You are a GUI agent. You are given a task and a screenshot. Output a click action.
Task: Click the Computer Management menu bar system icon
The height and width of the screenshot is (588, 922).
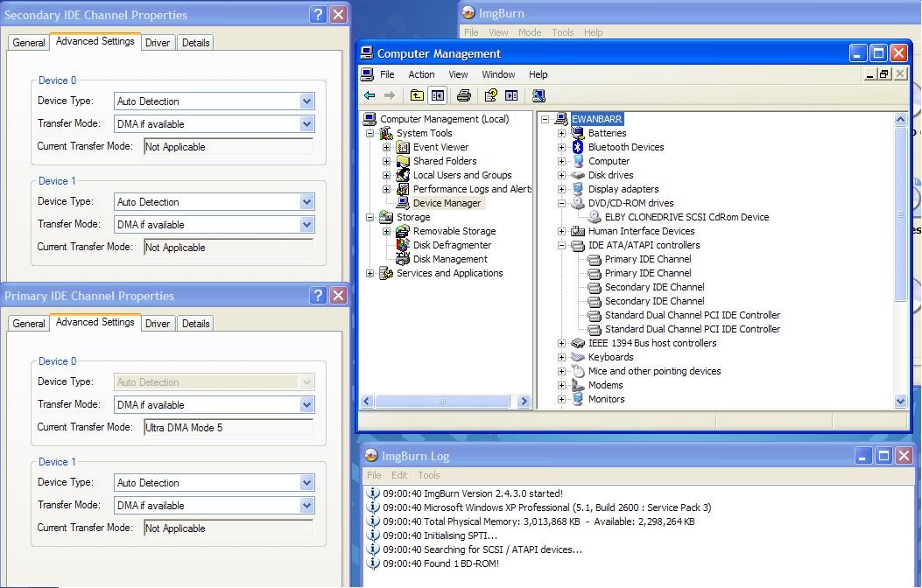(367, 74)
